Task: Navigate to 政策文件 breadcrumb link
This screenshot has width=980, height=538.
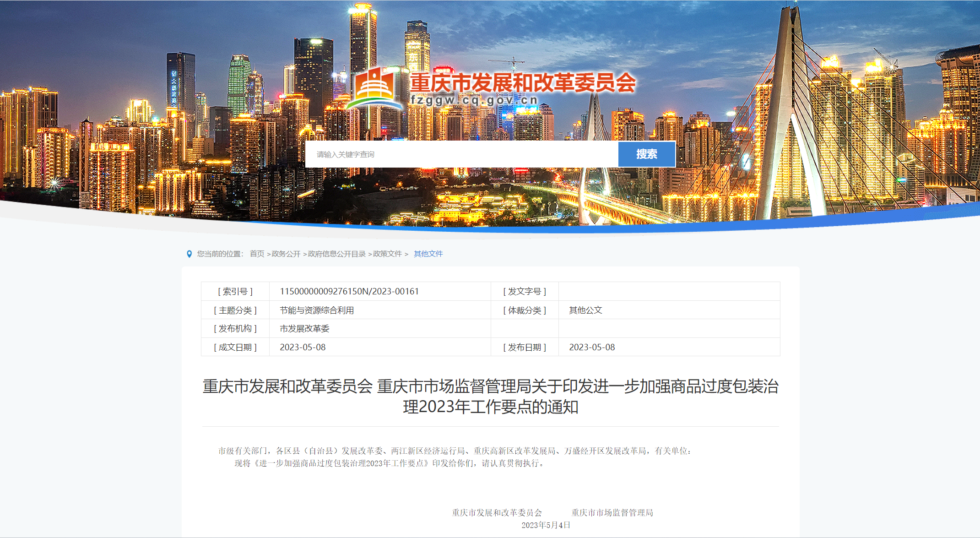Action: tap(387, 254)
